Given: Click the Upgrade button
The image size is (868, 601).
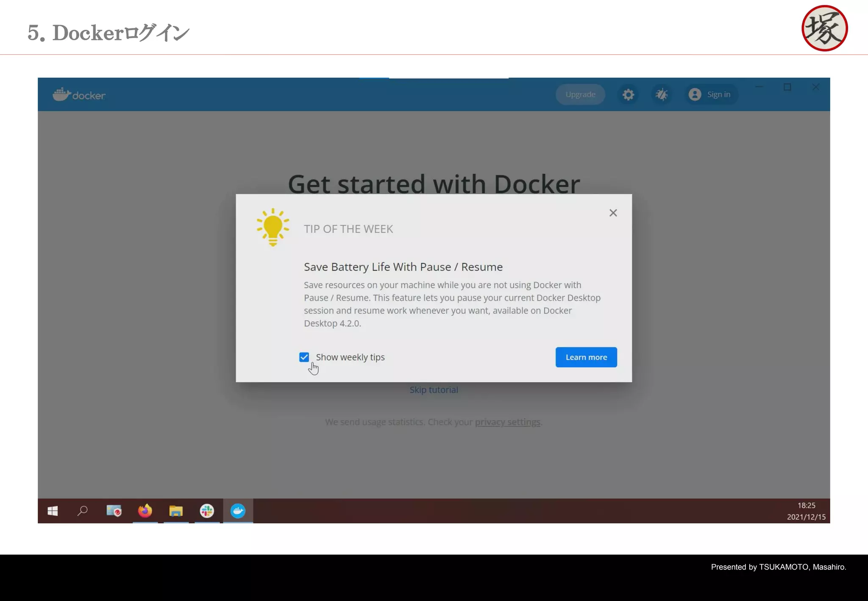Looking at the screenshot, I should click(580, 95).
